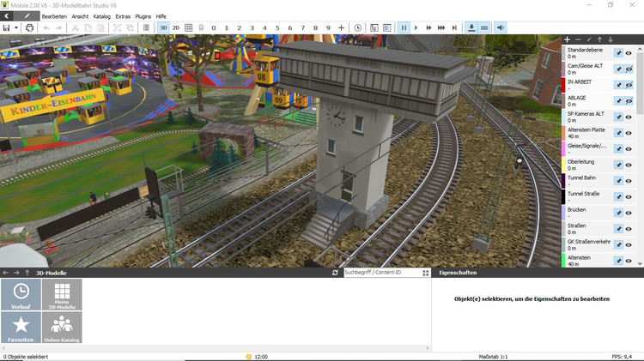This screenshot has width=644, height=361.
Task: Toggle visibility of Oberleitung layer
Action: [x=629, y=165]
